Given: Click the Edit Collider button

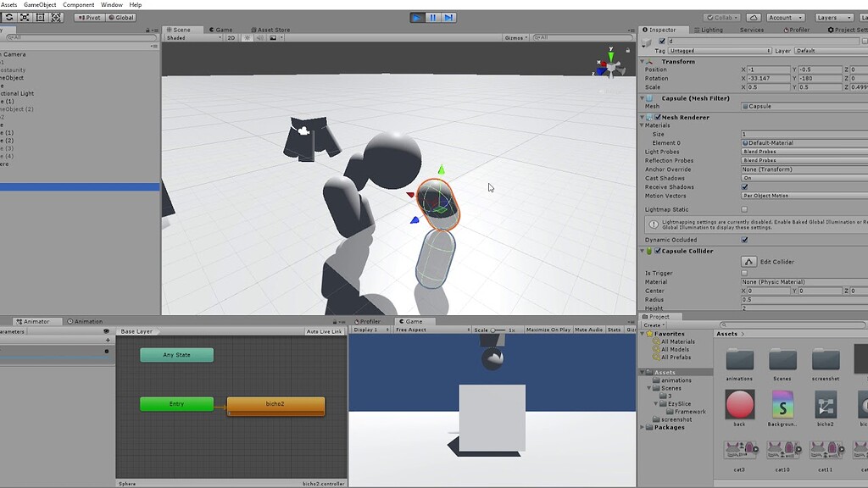Looking at the screenshot, I should click(x=748, y=260).
